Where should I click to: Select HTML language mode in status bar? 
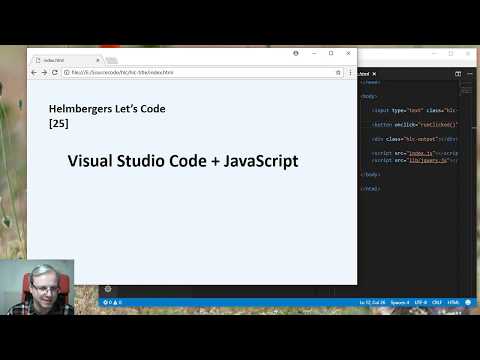click(x=453, y=302)
